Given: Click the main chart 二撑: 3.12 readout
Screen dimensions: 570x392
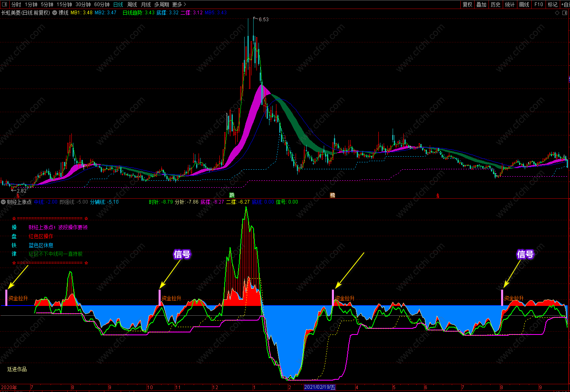Looking at the screenshot, I should (192, 13).
